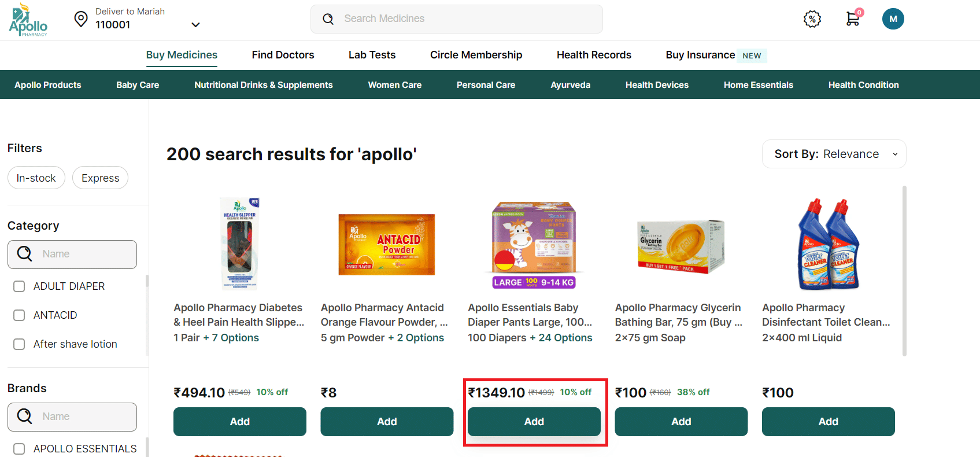The width and height of the screenshot is (980, 457).
Task: Click the delivery location pin icon
Action: tap(81, 19)
